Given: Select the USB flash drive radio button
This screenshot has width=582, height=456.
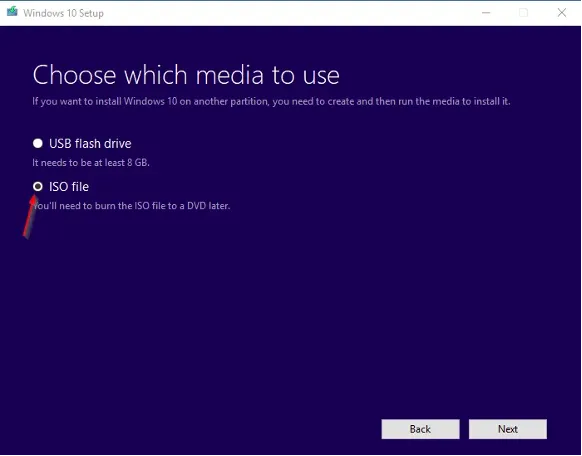Looking at the screenshot, I should tap(37, 143).
